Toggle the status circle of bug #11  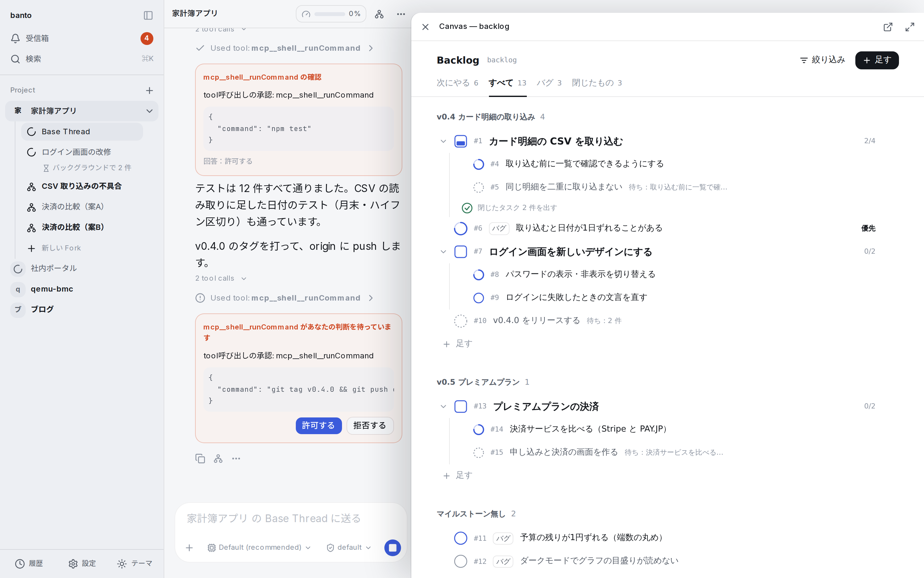coord(460,538)
